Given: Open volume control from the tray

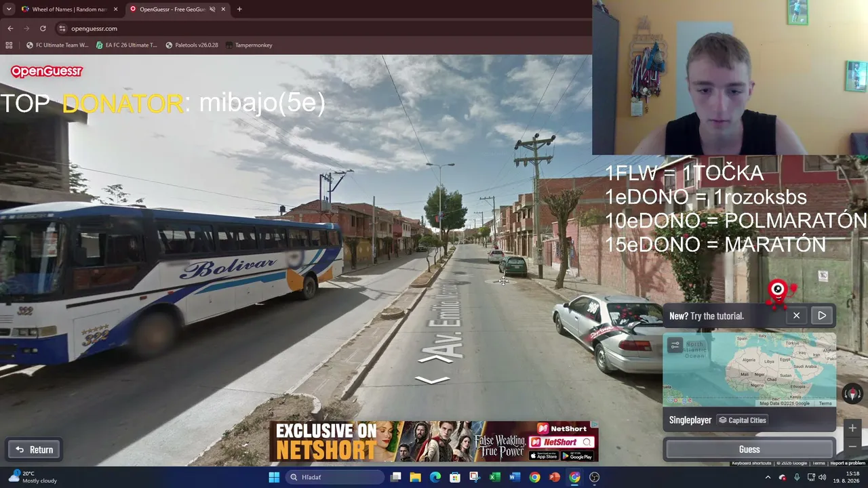Looking at the screenshot, I should pos(822,477).
